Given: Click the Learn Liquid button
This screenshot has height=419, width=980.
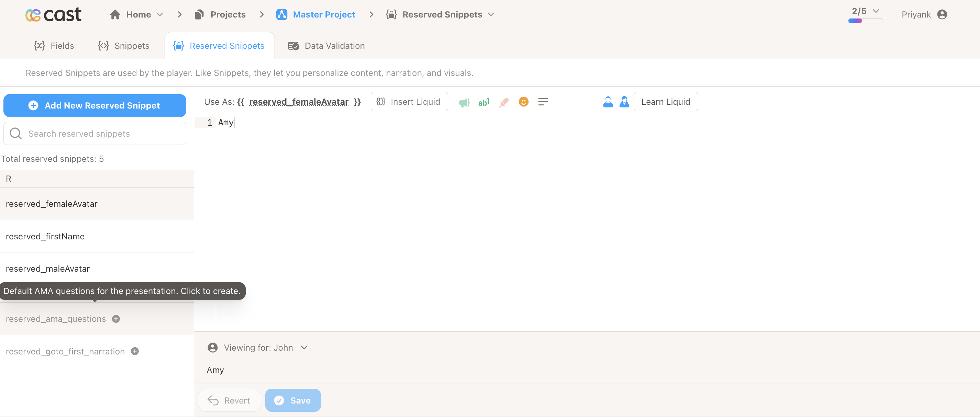Looking at the screenshot, I should [x=665, y=102].
